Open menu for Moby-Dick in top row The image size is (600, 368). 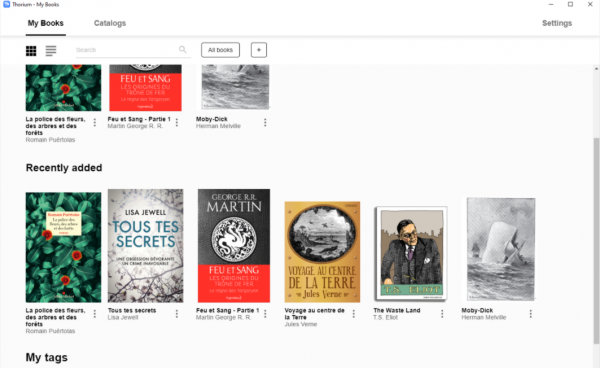pos(265,122)
